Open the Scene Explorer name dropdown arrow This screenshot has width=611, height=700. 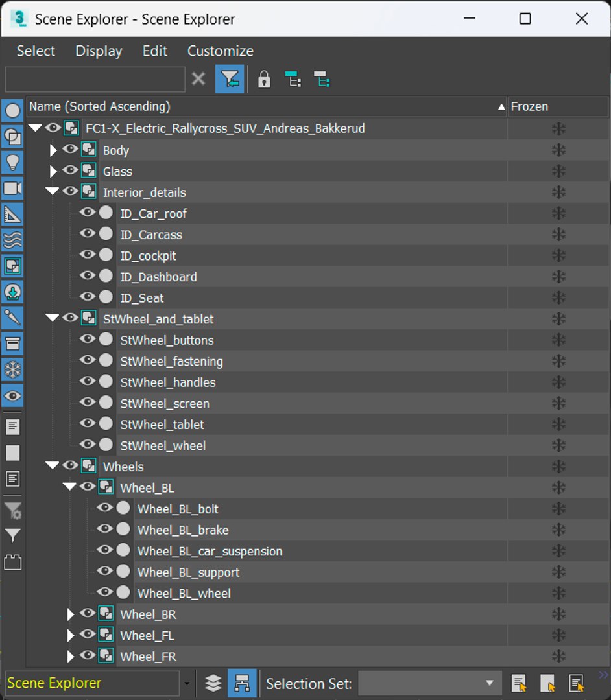[187, 684]
